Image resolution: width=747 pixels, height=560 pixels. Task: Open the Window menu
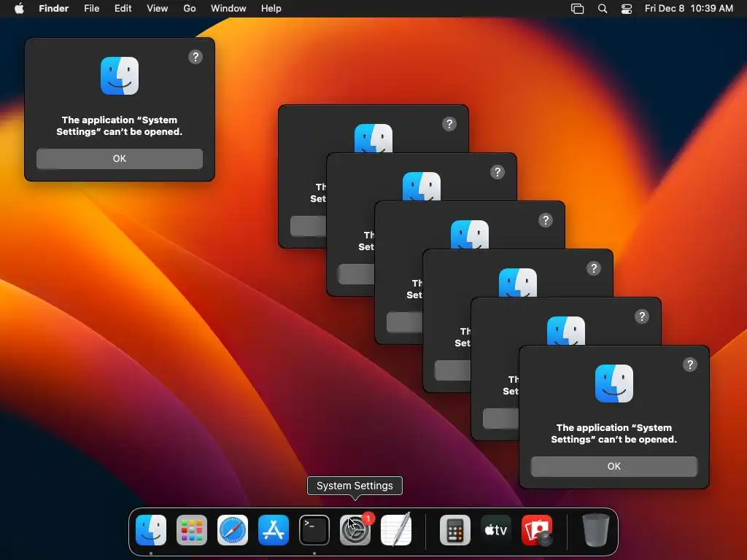coord(228,9)
